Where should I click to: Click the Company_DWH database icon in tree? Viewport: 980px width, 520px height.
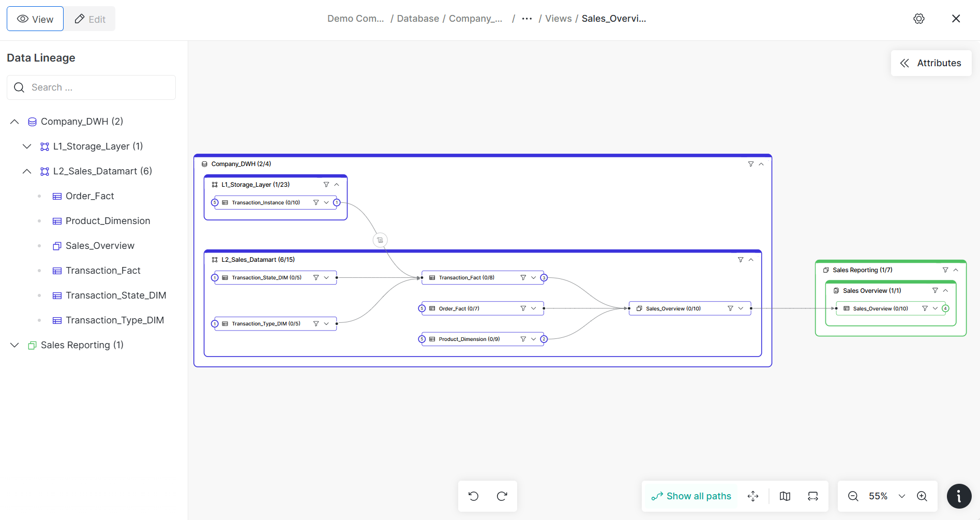tap(32, 122)
